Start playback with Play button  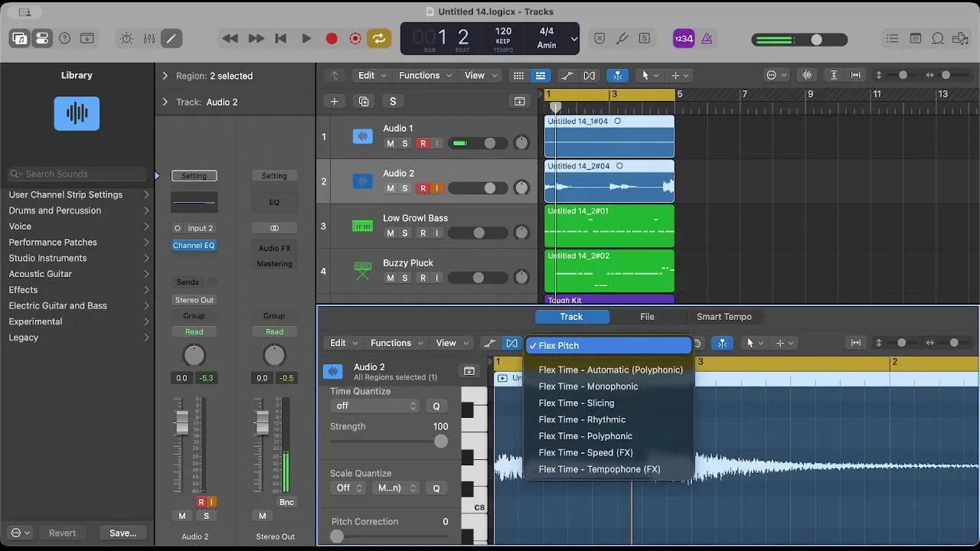click(306, 38)
